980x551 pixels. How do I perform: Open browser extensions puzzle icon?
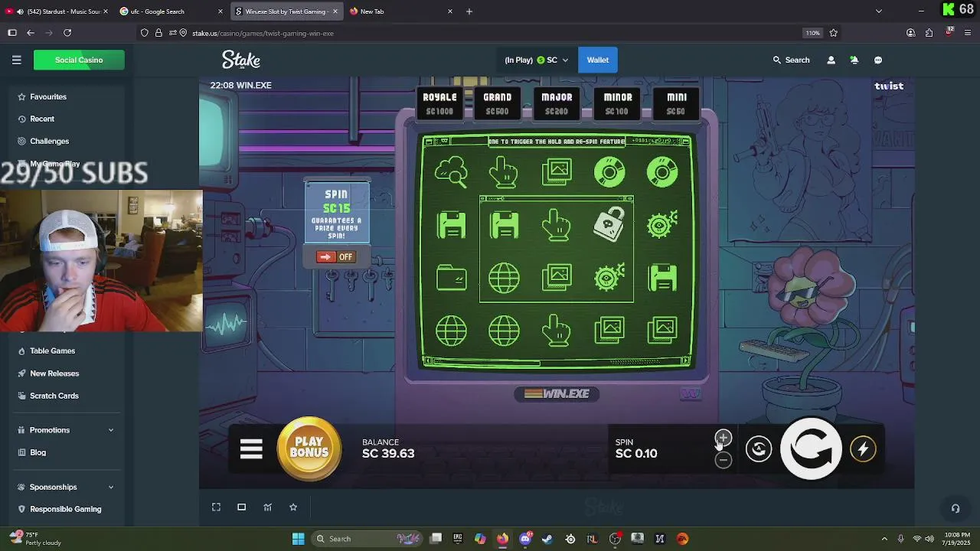[x=929, y=33]
